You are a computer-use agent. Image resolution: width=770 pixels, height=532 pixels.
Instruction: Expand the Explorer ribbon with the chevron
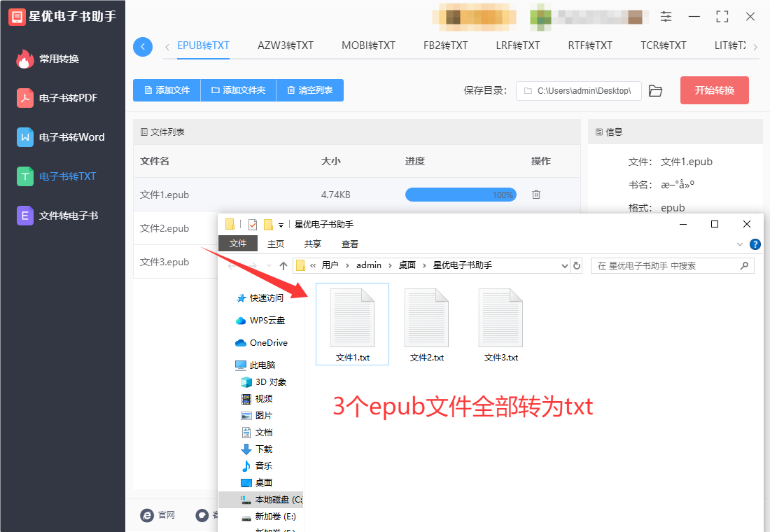coord(740,244)
